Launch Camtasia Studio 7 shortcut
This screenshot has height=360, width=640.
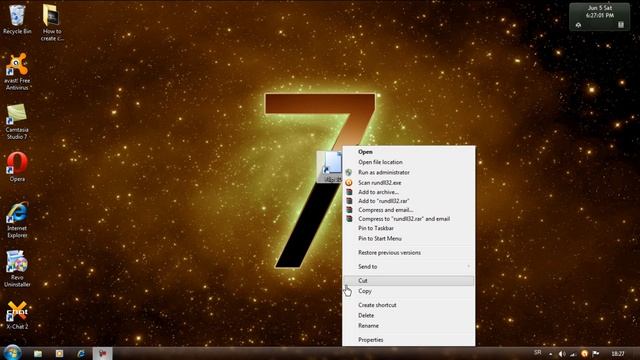17,121
